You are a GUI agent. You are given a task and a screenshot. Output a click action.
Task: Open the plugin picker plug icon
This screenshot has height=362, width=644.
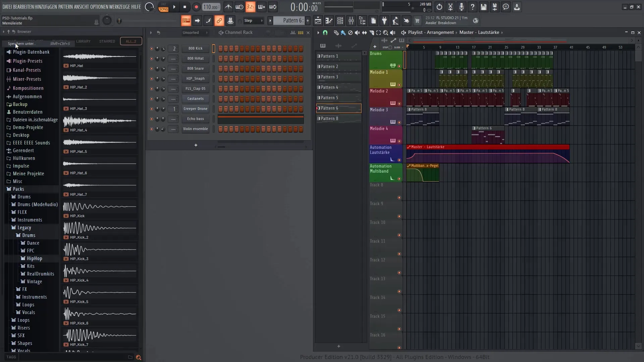384,21
